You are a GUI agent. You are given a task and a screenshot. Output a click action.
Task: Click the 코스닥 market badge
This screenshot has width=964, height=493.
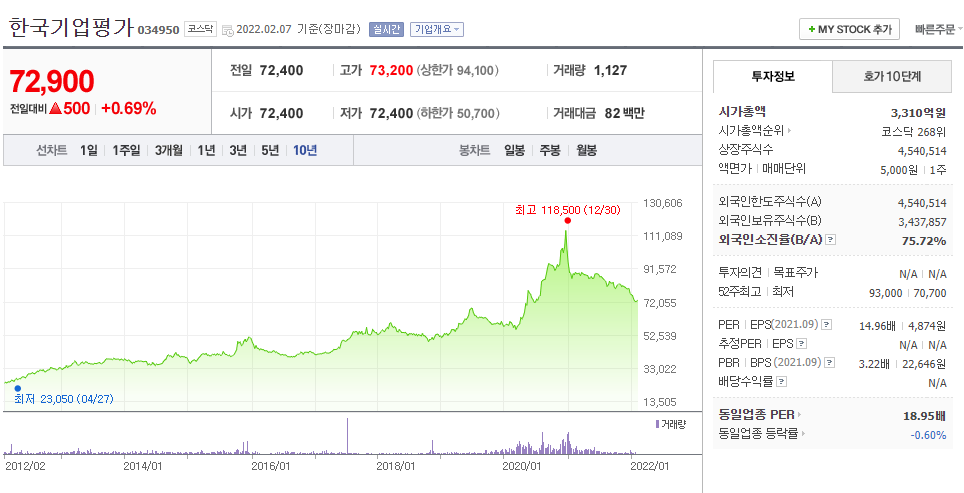(200, 29)
